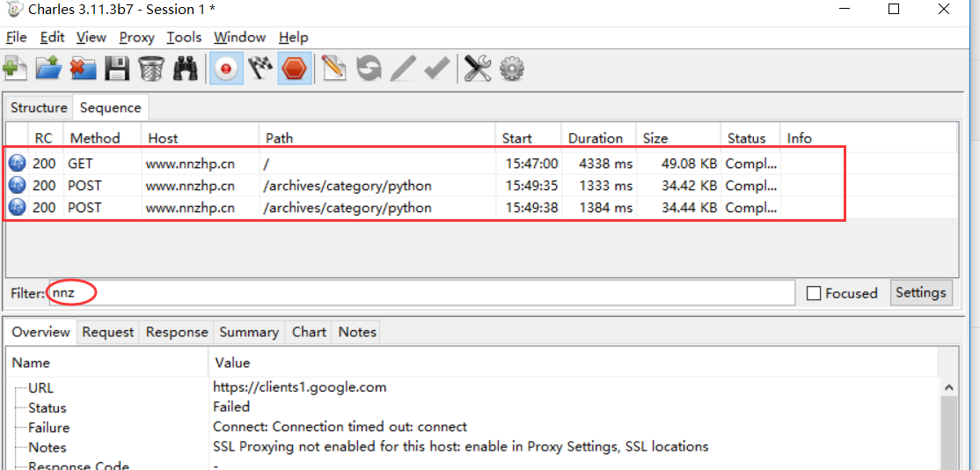Click the Open Session folder icon
The image size is (980, 470).
(x=48, y=68)
